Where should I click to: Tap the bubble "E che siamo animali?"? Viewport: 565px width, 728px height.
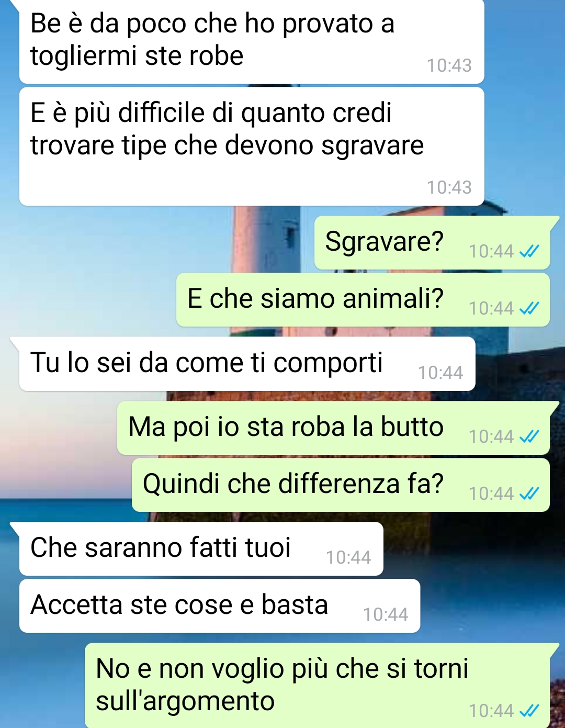363,300
